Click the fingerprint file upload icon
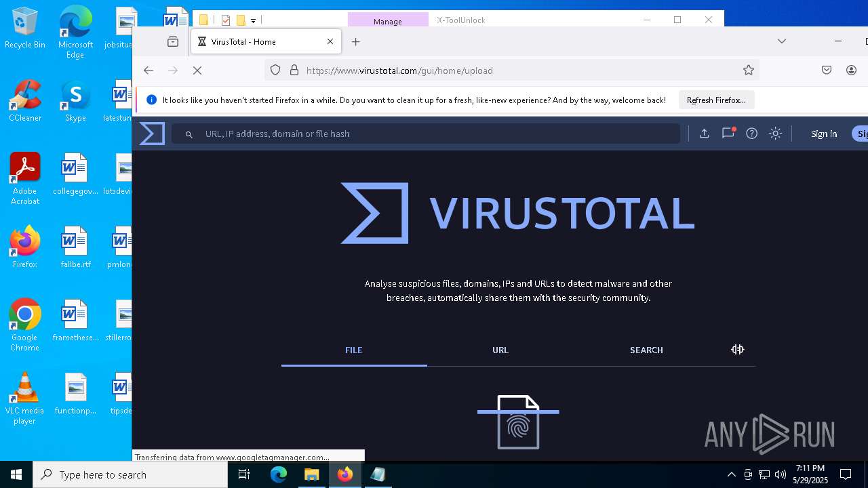Viewport: 868px width, 488px height. coord(518,422)
